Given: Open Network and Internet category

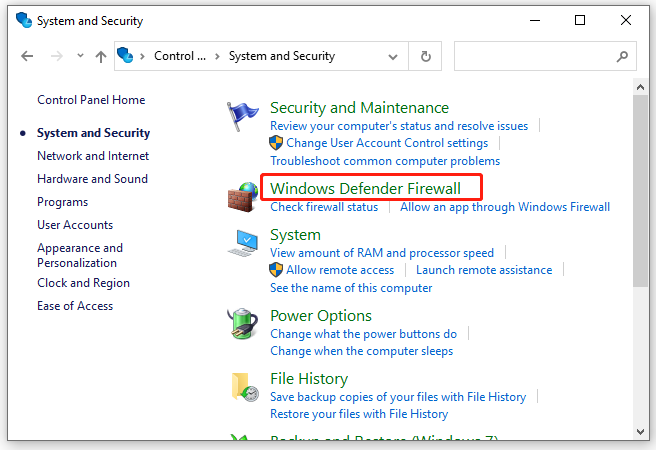Looking at the screenshot, I should coord(93,156).
